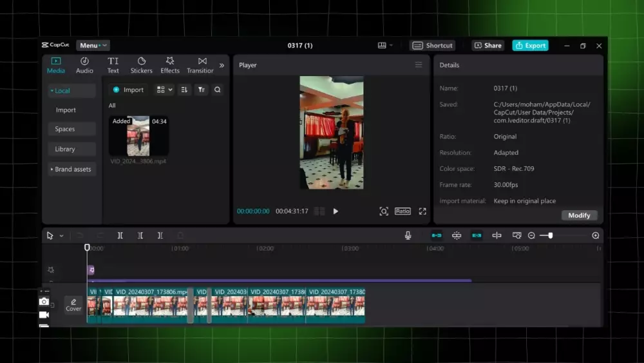Toggle auto snapping in timeline toolbar
The width and height of the screenshot is (644, 363).
click(x=457, y=236)
